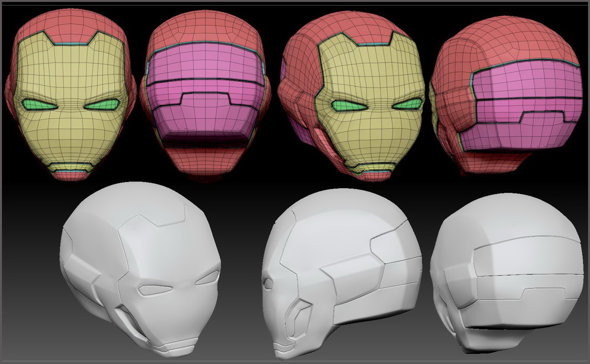590x364 pixels.
Task: Select the gray clay helmet in side profile
Action: point(341,273)
